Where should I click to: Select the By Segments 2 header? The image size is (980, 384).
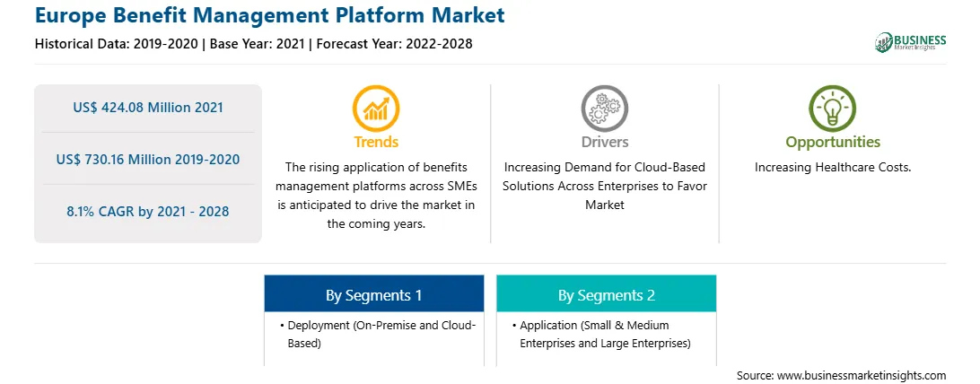coord(607,294)
